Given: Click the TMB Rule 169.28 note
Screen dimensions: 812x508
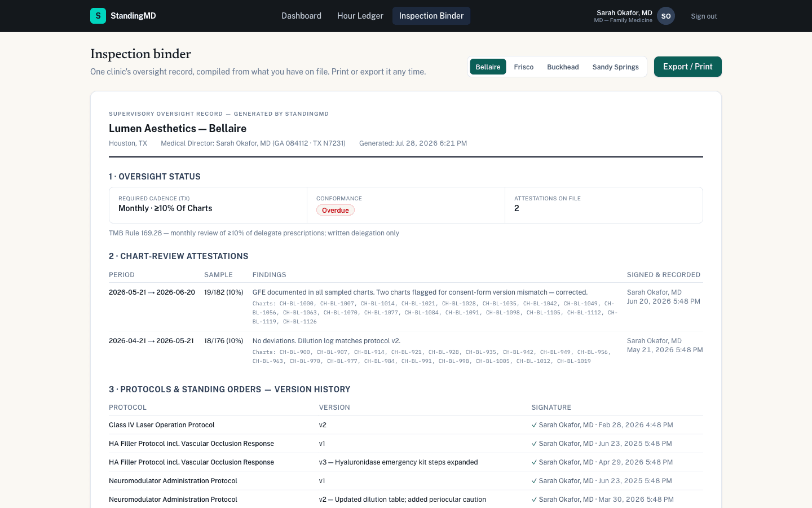Looking at the screenshot, I should [x=254, y=233].
